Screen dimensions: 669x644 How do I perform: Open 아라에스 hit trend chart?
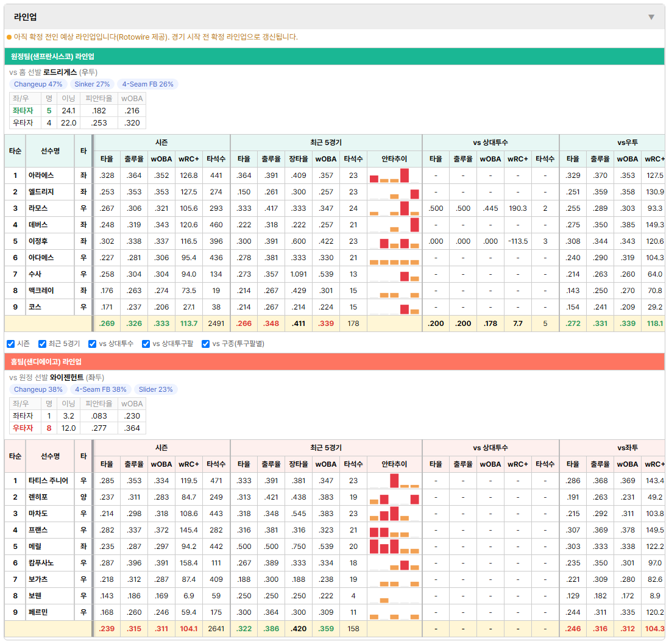[394, 175]
